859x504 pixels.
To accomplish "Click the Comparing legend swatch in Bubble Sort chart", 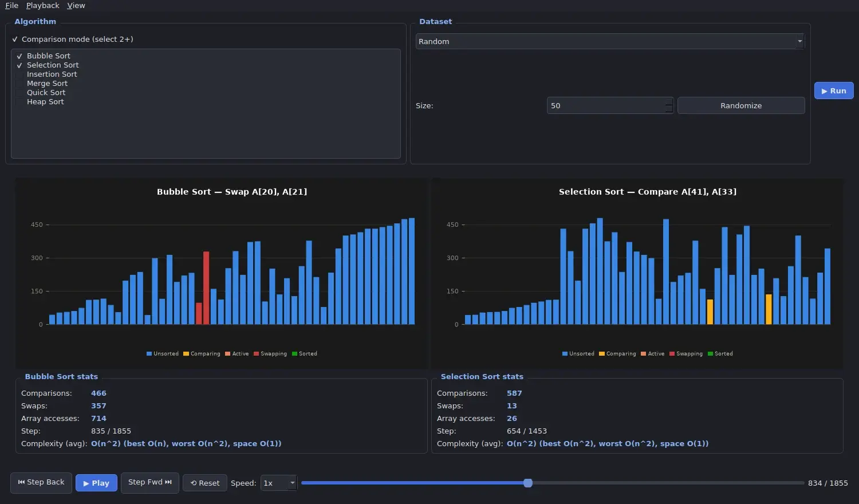I will pyautogui.click(x=186, y=354).
